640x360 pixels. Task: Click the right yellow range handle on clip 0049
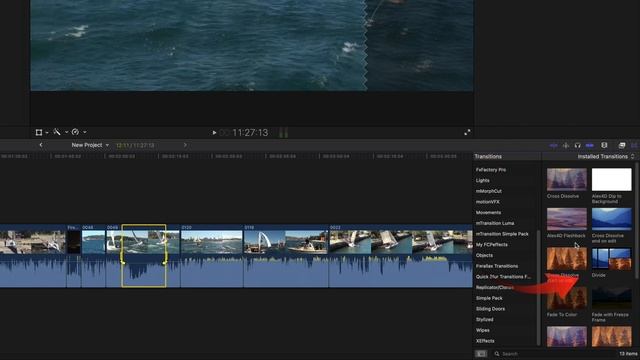tap(165, 256)
